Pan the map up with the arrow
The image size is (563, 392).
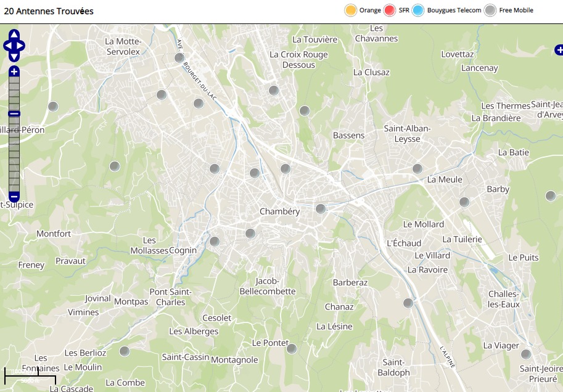14,35
